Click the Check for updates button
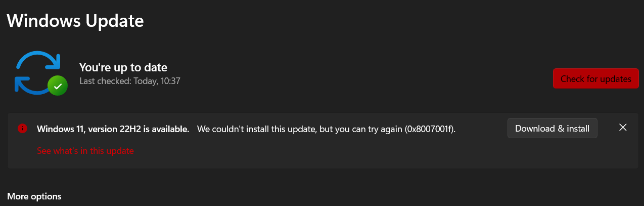644x206 pixels. tap(595, 79)
